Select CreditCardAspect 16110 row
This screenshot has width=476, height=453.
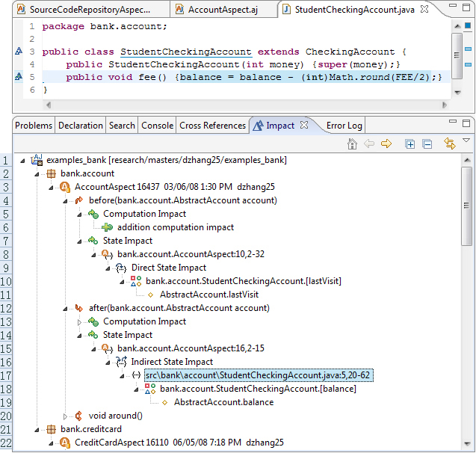(179, 443)
